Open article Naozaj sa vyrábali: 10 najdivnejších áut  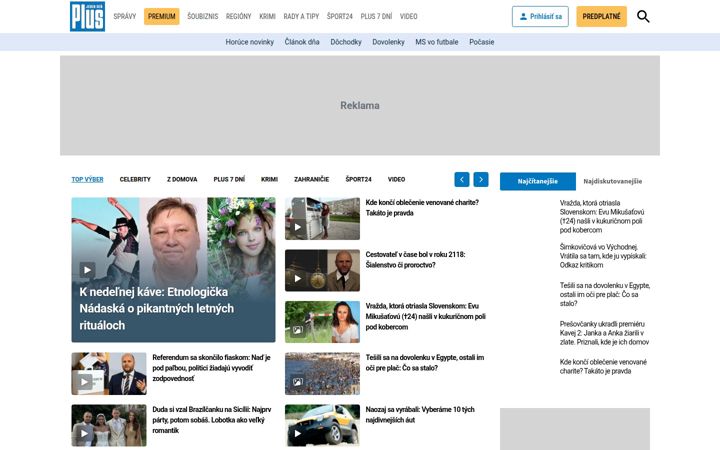click(420, 415)
